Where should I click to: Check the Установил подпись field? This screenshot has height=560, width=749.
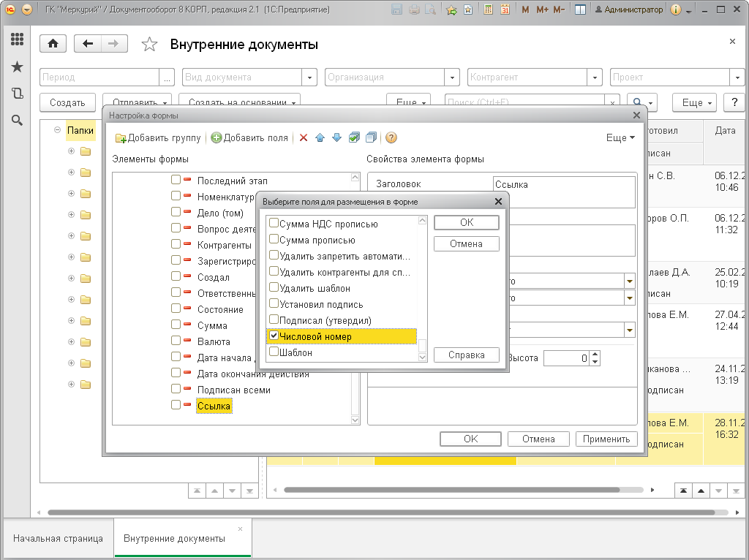point(274,303)
